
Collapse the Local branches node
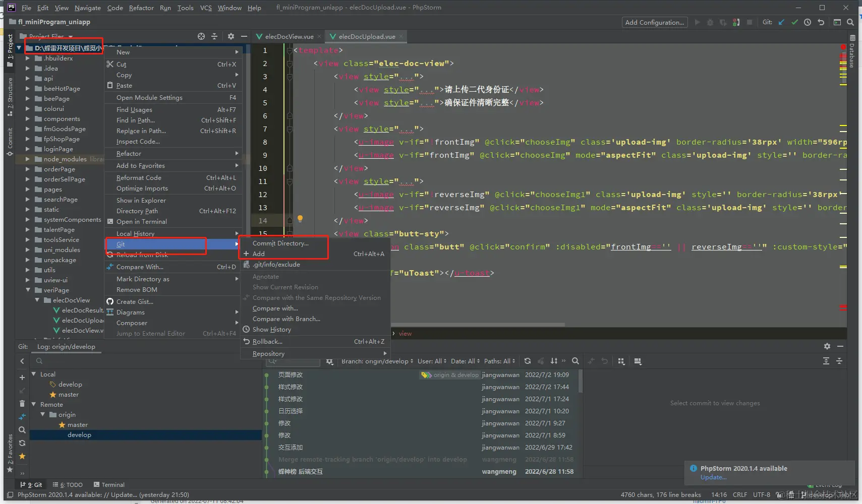(x=34, y=374)
